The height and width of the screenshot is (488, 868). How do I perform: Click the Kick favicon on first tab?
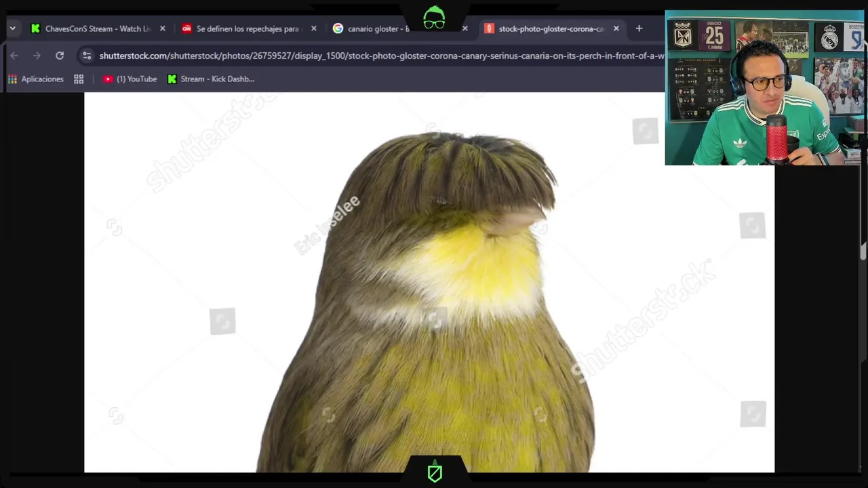[x=35, y=28]
